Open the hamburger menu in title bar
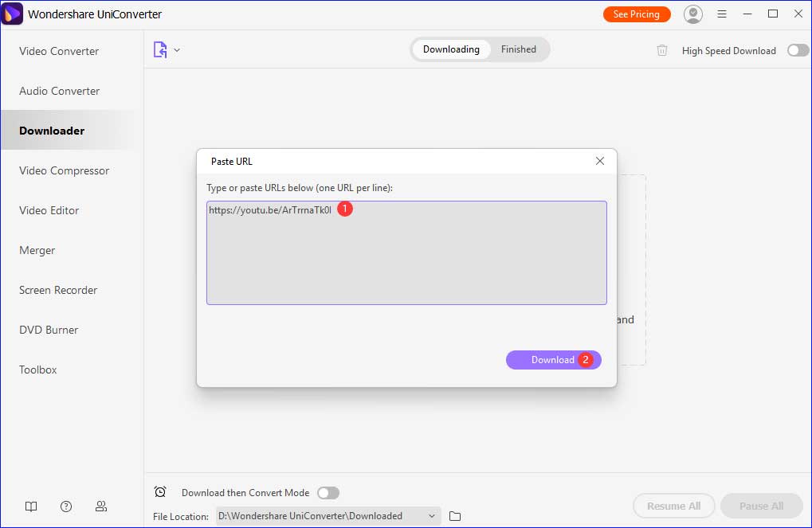This screenshot has height=528, width=812. pos(722,14)
